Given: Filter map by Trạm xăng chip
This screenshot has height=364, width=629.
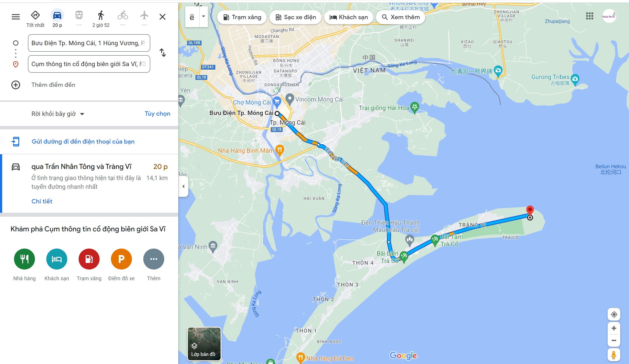Looking at the screenshot, I should pyautogui.click(x=242, y=17).
